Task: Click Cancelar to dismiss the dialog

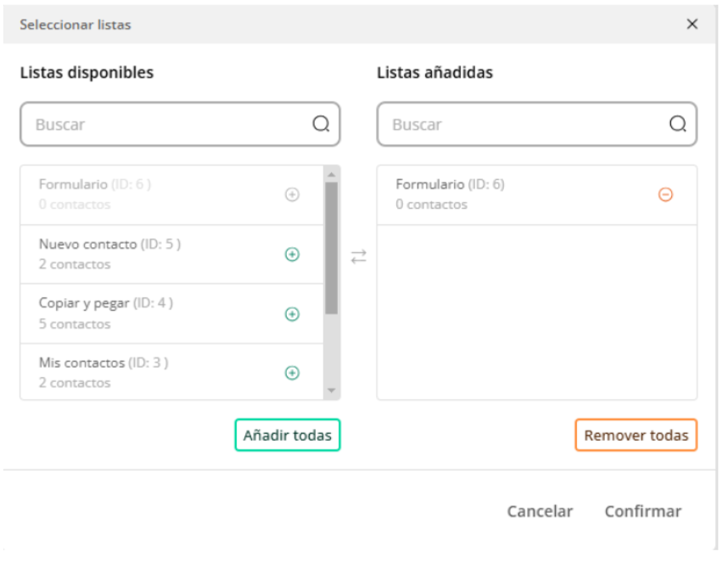Action: (x=540, y=511)
